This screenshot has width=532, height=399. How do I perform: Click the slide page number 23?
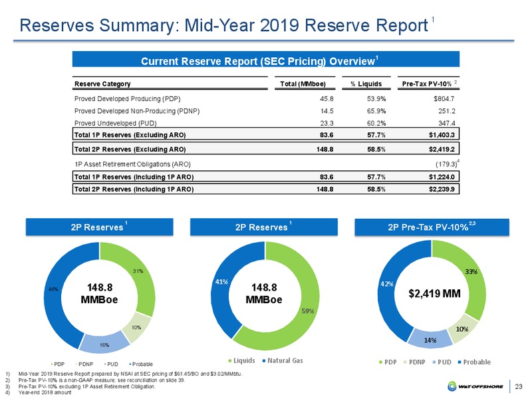click(519, 386)
